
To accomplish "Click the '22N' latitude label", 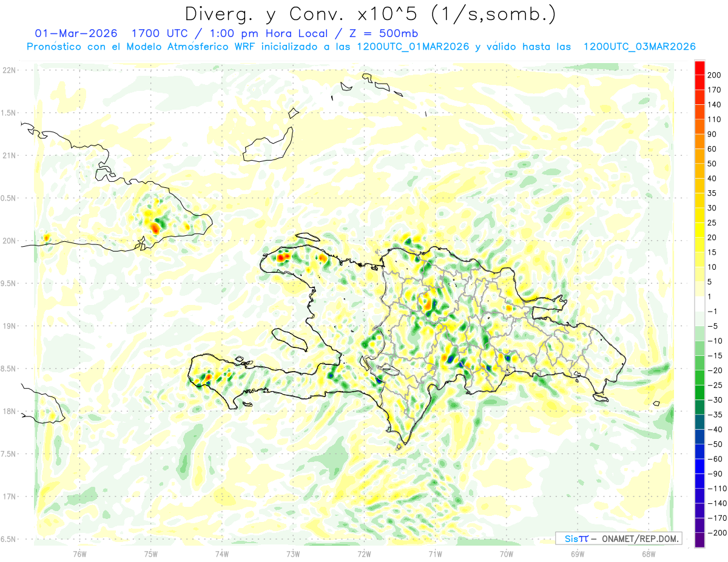I will (x=8, y=70).
